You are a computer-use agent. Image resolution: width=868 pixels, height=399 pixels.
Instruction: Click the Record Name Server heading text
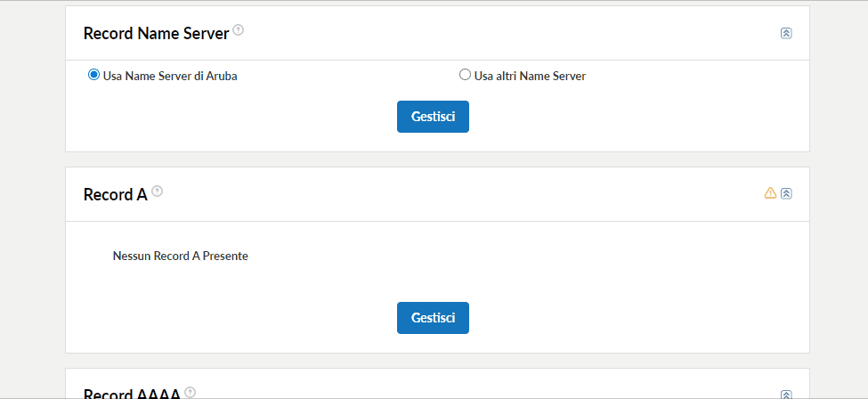(156, 34)
